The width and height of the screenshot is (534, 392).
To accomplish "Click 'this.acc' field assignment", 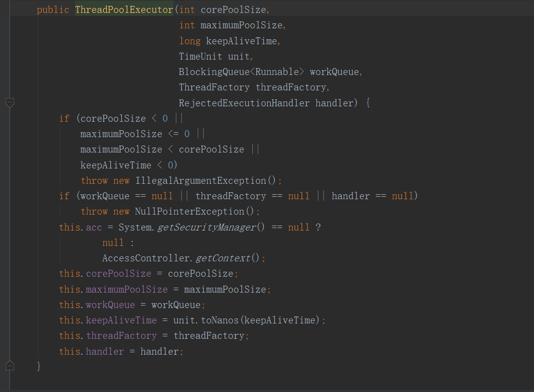I will (x=80, y=227).
